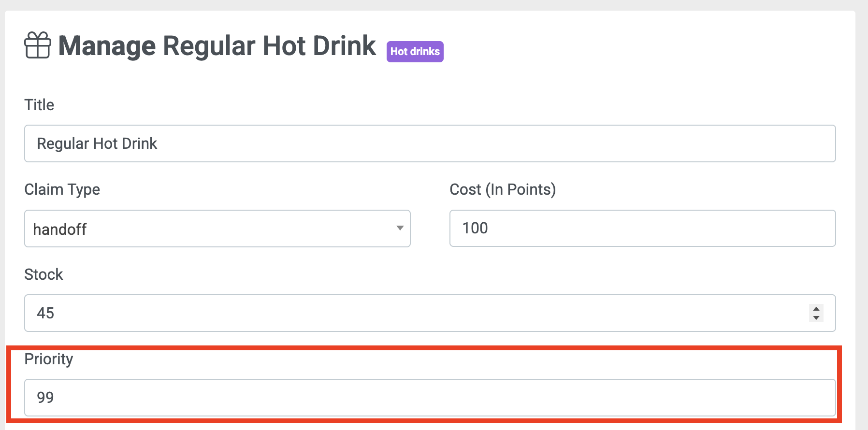Click the Priority field label
The width and height of the screenshot is (868, 430).
(49, 359)
